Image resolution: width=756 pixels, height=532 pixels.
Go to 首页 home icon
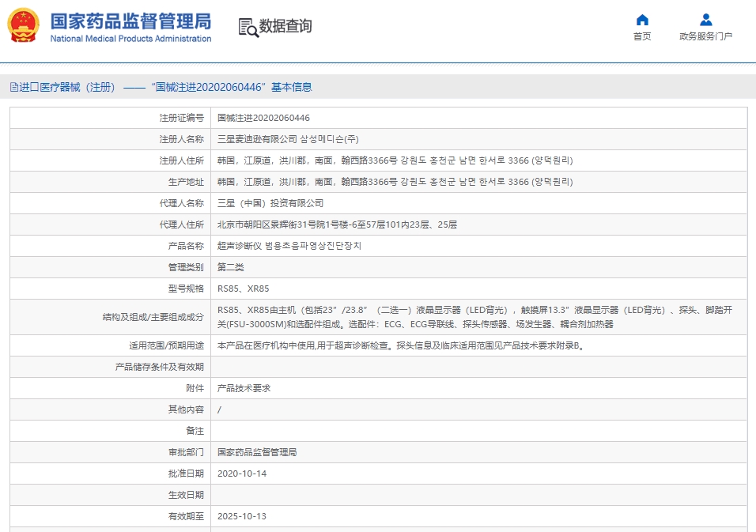point(642,20)
